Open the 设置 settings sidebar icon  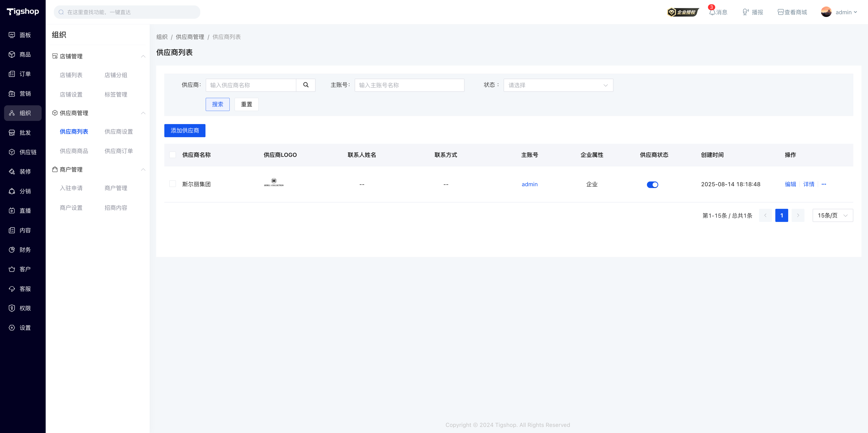point(12,328)
